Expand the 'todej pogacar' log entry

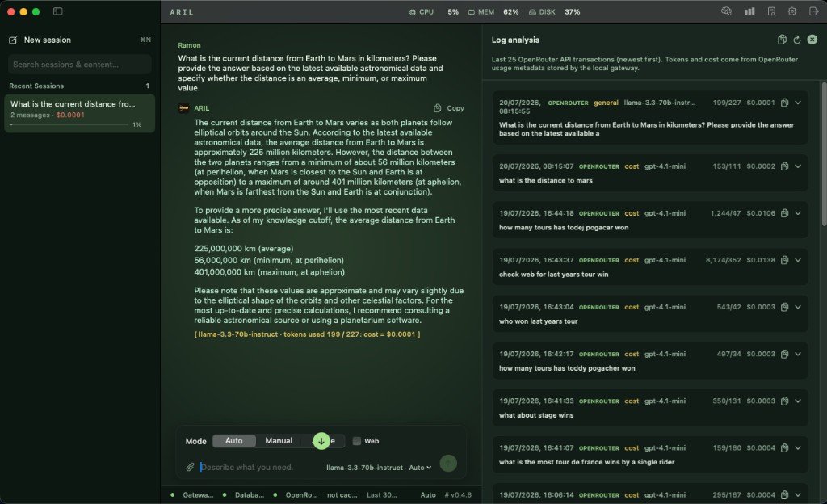point(798,213)
